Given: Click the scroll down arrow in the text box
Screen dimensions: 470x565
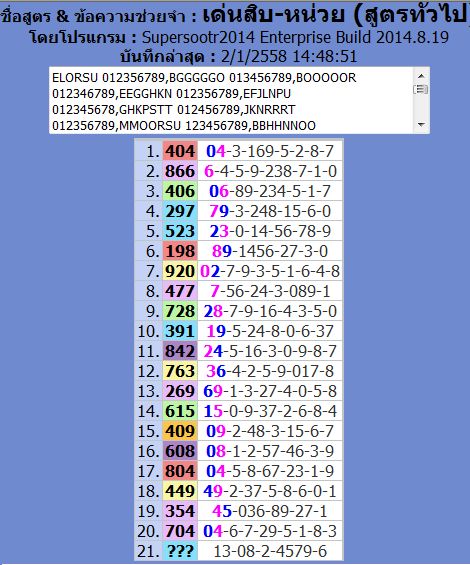Looking at the screenshot, I should (421, 125).
